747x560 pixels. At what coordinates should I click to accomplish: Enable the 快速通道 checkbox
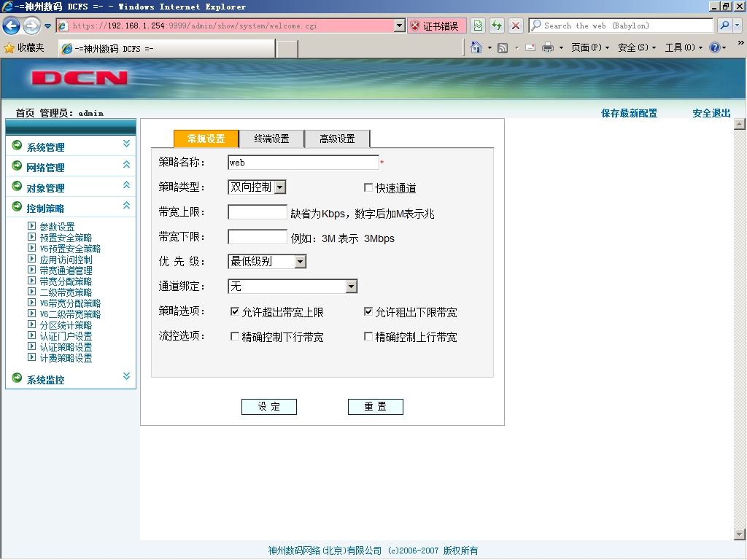(368, 187)
